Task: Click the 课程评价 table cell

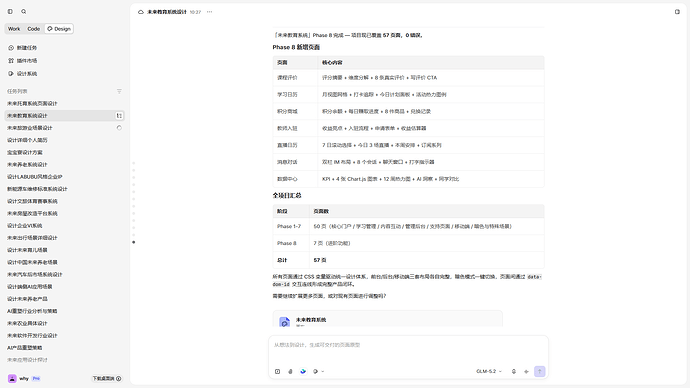Action: tap(295, 77)
